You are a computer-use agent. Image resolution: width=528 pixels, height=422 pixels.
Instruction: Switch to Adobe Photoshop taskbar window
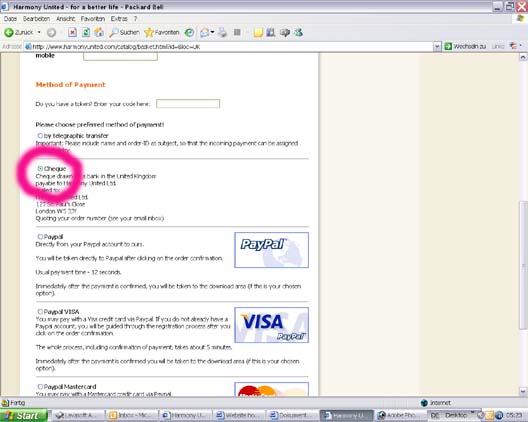click(x=400, y=416)
